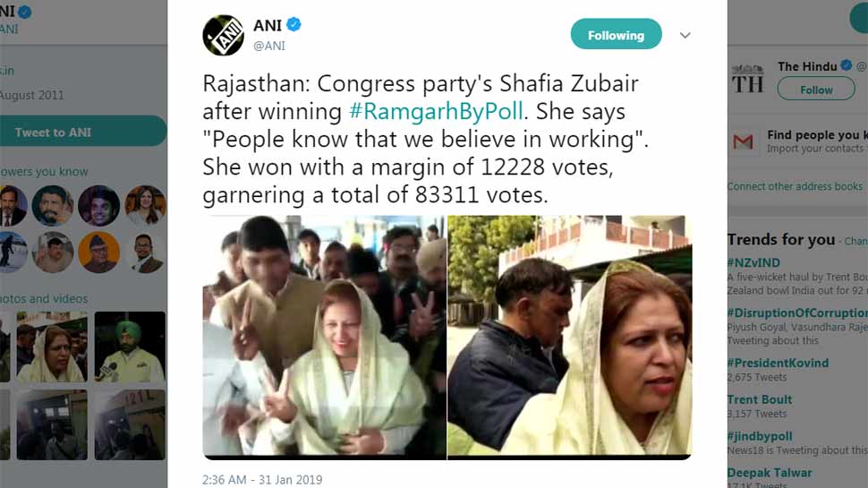The height and width of the screenshot is (488, 868).
Task: Open the woman follower avatar in top row
Action: click(x=146, y=206)
